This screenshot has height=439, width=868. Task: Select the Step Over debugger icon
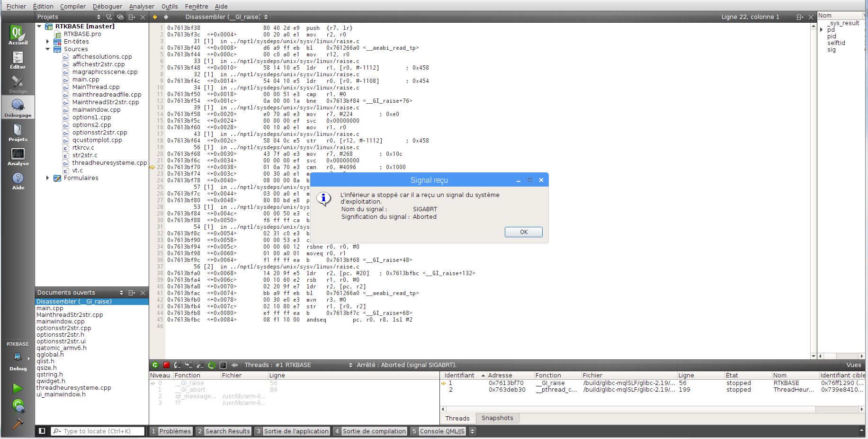point(178,365)
